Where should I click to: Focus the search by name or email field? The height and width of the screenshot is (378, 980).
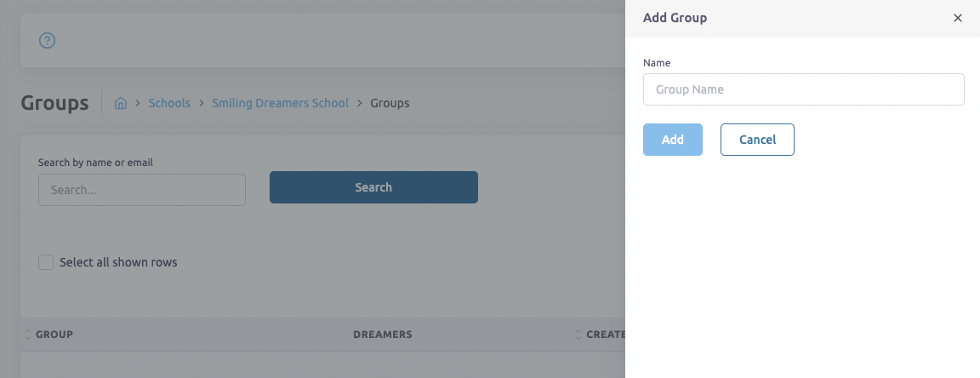[x=142, y=190]
